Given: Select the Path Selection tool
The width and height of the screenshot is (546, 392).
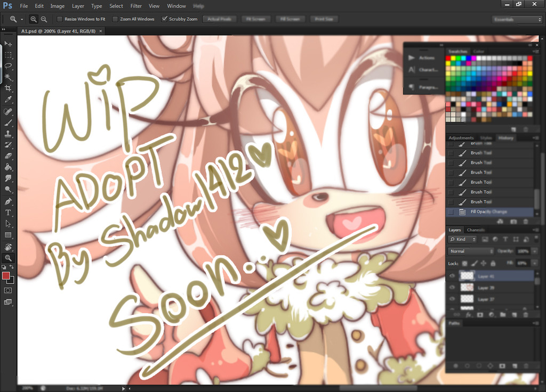Looking at the screenshot, I should 8,224.
